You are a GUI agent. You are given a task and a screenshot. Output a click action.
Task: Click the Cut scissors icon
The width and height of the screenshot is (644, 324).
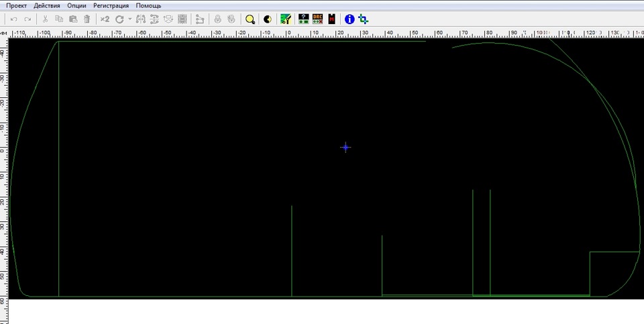click(x=45, y=19)
